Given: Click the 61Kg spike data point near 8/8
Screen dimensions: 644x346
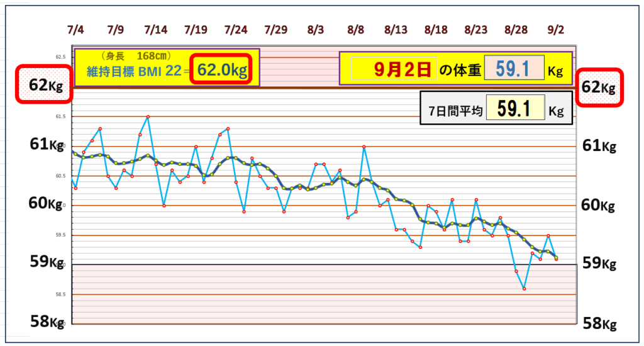Looking at the screenshot, I should pos(364,147).
